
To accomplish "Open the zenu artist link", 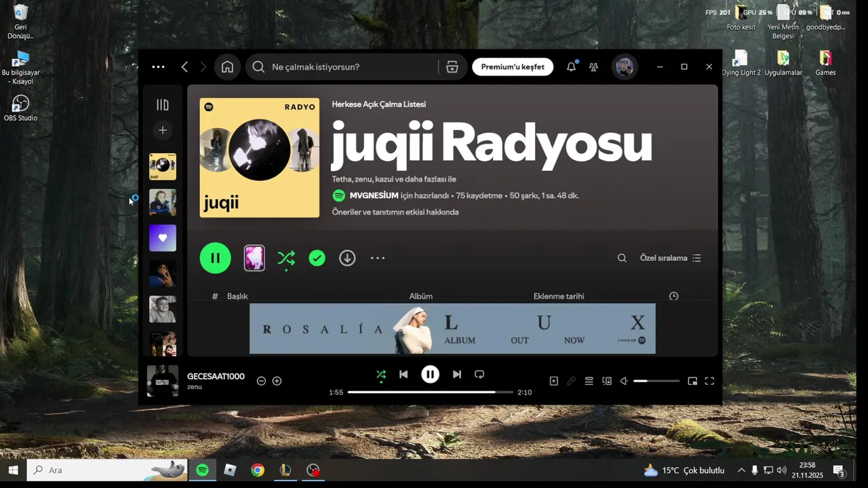I will pos(195,387).
